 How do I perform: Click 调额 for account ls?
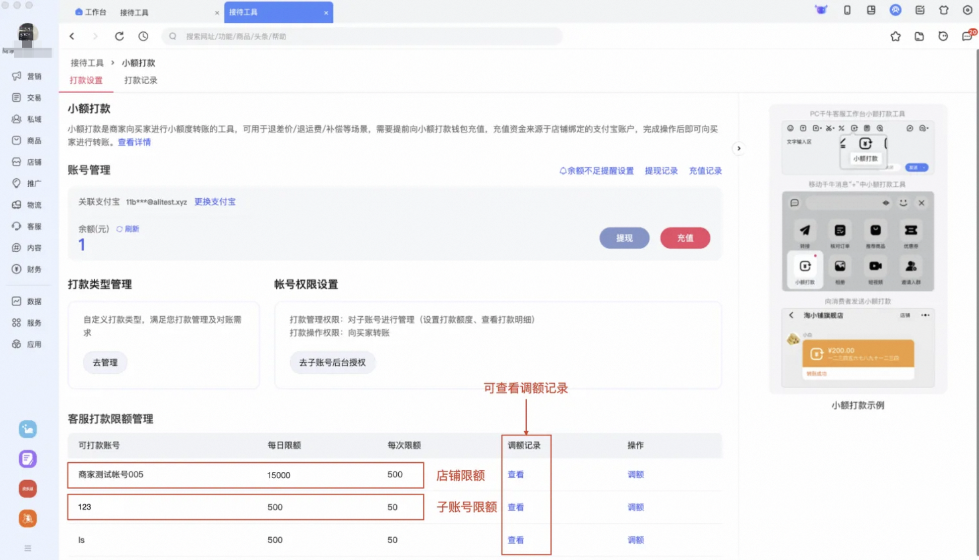pyautogui.click(x=635, y=540)
